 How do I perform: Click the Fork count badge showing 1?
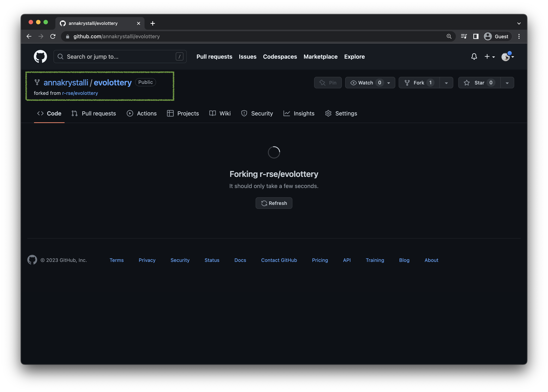pos(430,83)
